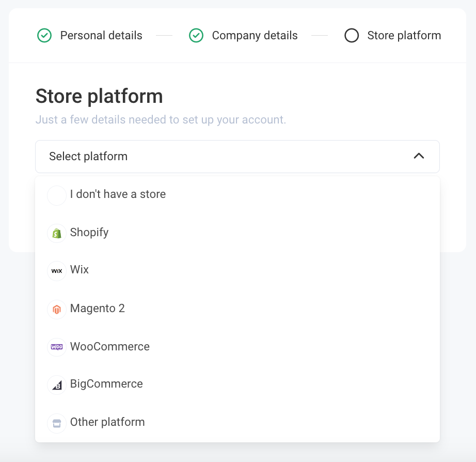The image size is (476, 462).
Task: Pick the BigCommerce option
Action: [237, 384]
